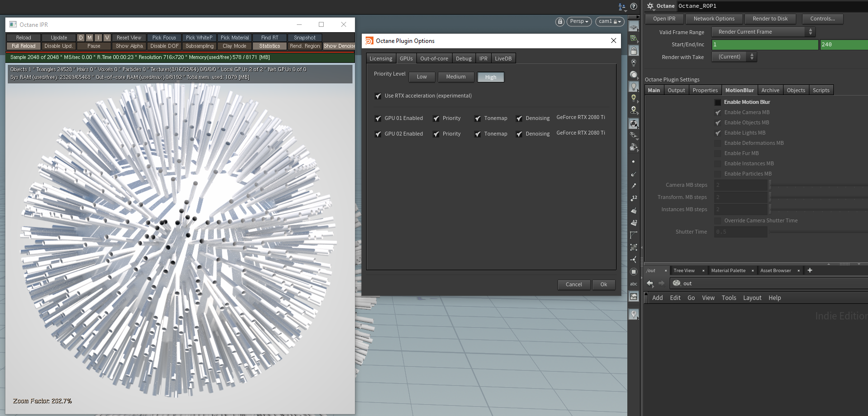Uncheck GPU 01 Enabled
Screen dimensions: 868x416
(378, 119)
